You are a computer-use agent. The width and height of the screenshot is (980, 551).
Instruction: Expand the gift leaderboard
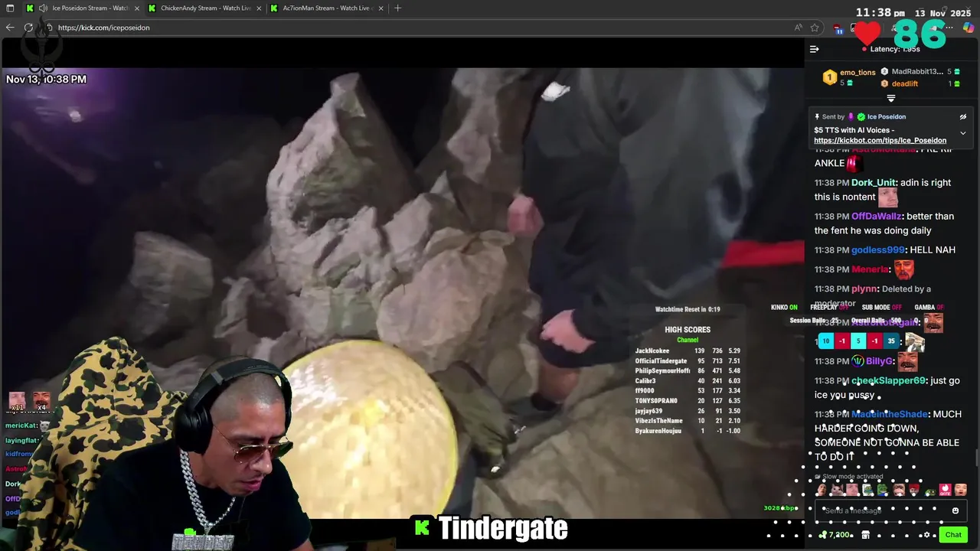[x=891, y=98]
